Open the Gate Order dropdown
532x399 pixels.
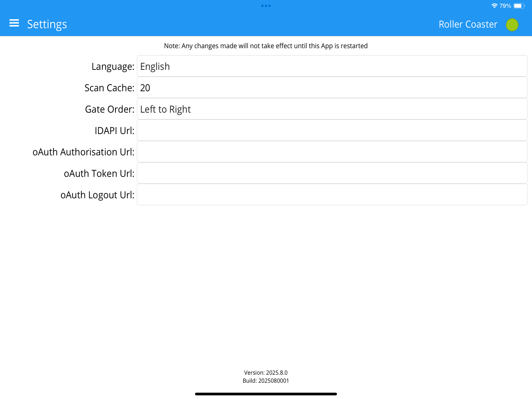coord(332,109)
